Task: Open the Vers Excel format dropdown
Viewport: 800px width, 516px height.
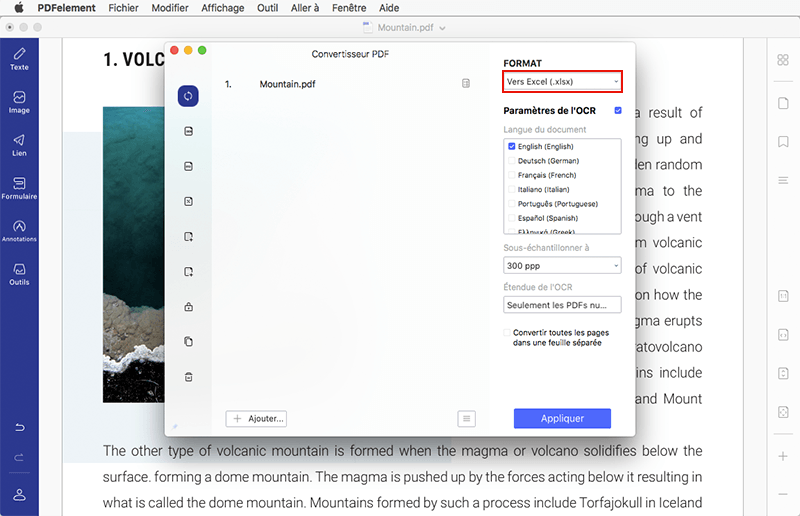Action: [x=562, y=81]
